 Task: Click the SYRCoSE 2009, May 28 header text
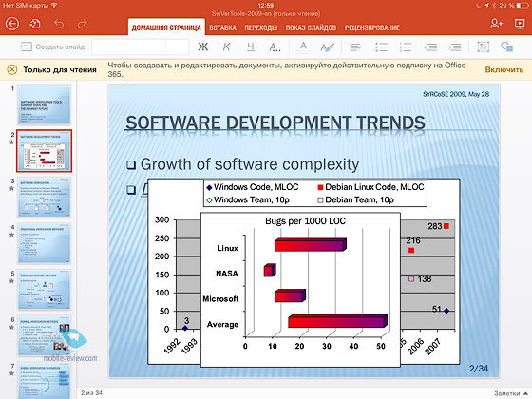pyautogui.click(x=456, y=94)
